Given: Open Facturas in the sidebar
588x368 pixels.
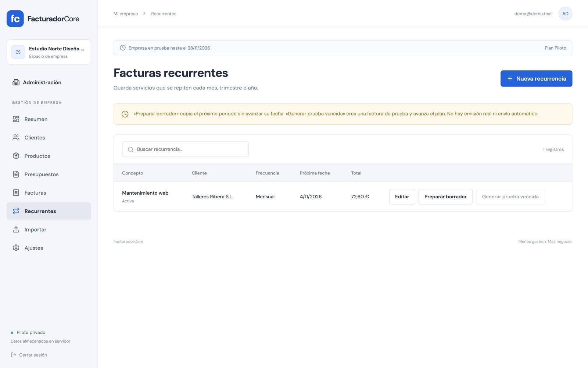Looking at the screenshot, I should click(x=49, y=193).
